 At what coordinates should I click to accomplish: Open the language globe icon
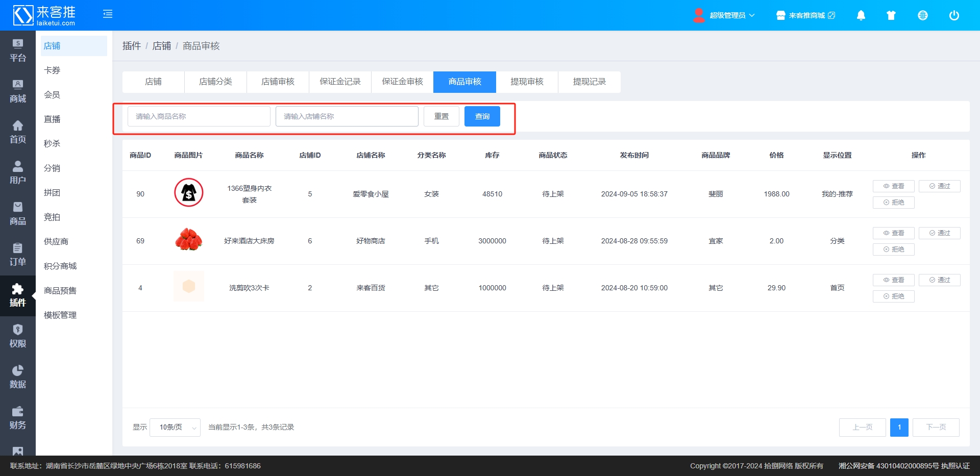[x=922, y=15]
